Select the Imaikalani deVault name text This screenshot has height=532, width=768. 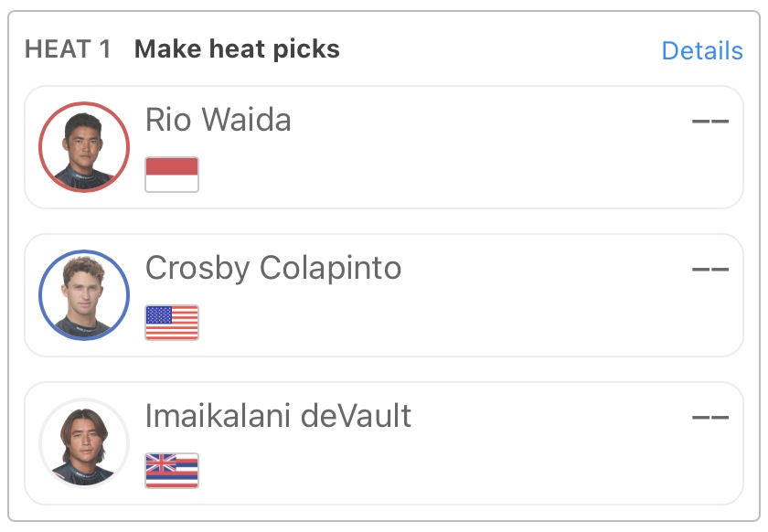[278, 416]
